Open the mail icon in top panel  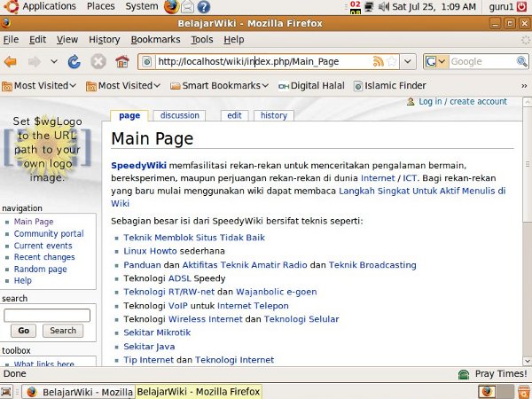(x=187, y=6)
